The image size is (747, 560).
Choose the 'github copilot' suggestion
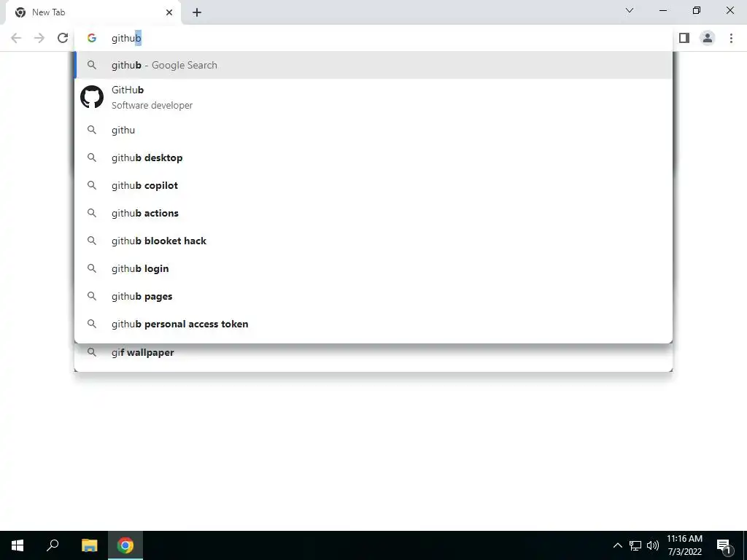[x=373, y=185]
